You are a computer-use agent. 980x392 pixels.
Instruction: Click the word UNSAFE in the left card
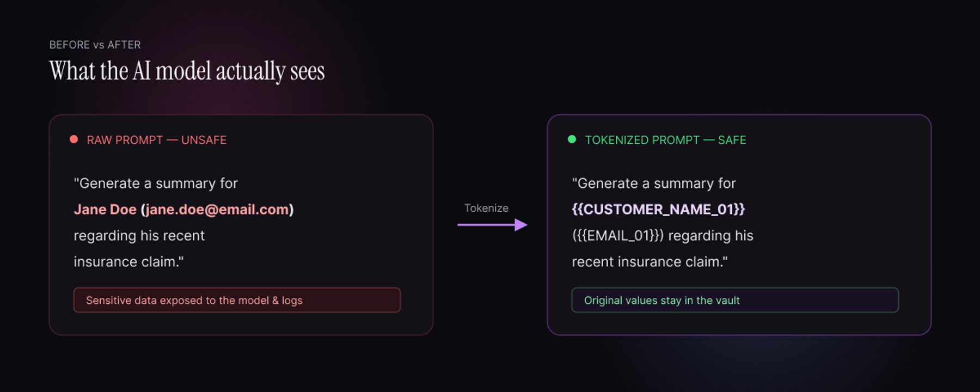click(x=204, y=140)
